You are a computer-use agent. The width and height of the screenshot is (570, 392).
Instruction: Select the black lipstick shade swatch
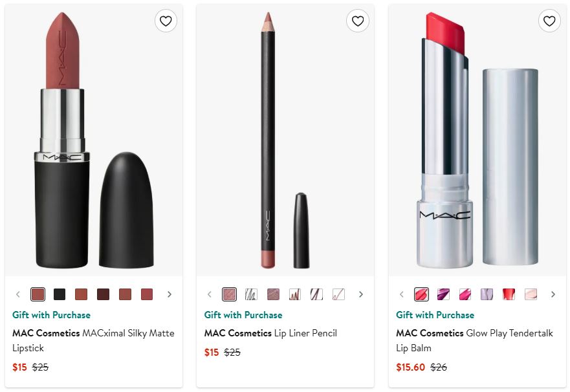click(60, 294)
